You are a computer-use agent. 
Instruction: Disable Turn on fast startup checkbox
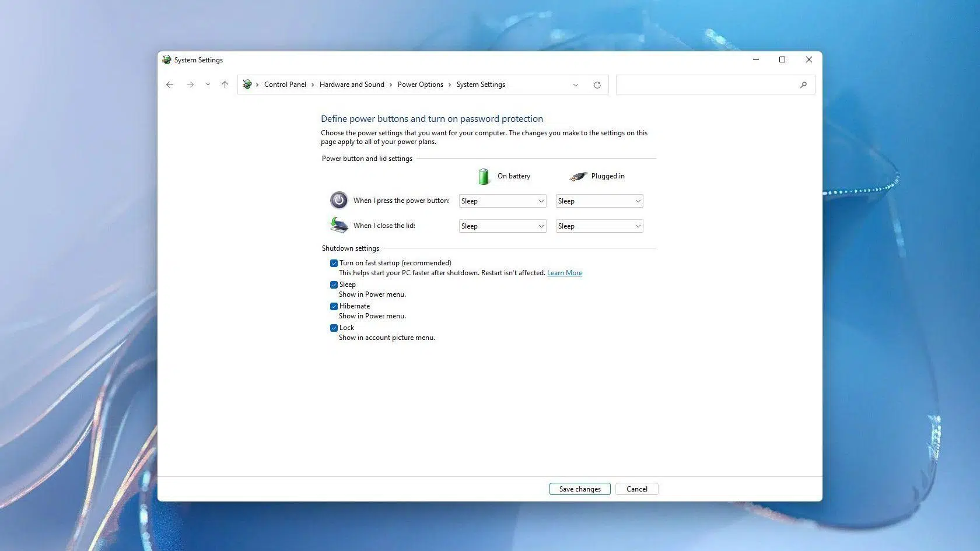pos(334,264)
